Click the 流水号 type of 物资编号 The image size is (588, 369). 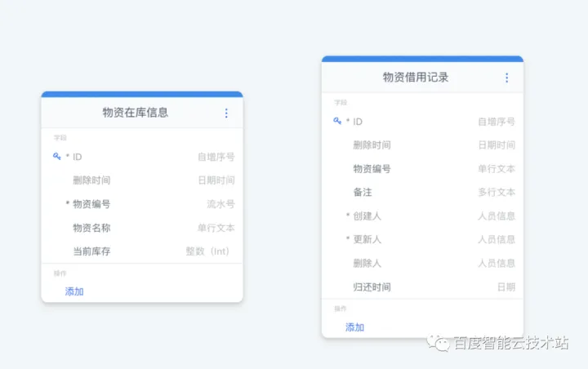tap(220, 204)
